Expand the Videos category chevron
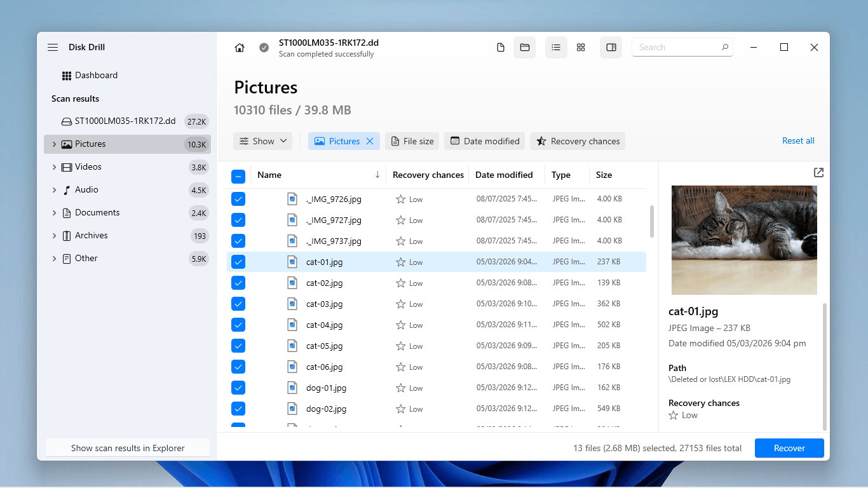 point(54,167)
